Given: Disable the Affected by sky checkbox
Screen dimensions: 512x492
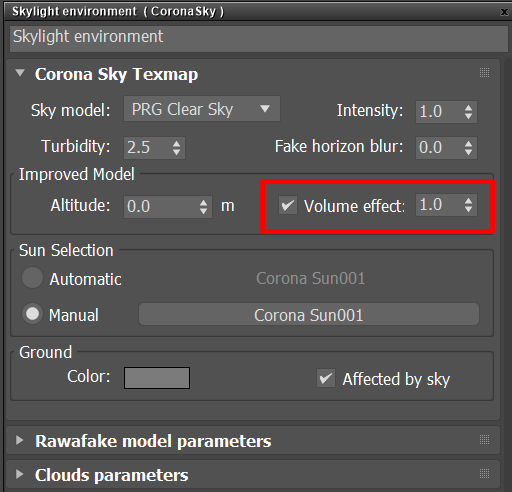Looking at the screenshot, I should pos(326,378).
